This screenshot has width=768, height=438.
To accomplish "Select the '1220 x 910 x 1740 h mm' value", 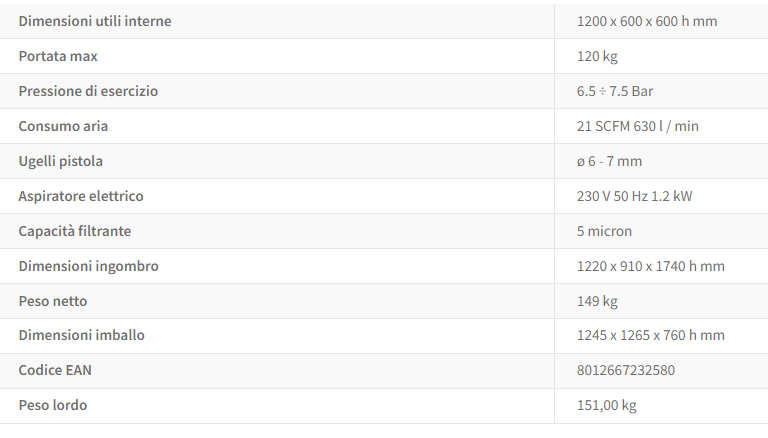I will click(x=651, y=266).
